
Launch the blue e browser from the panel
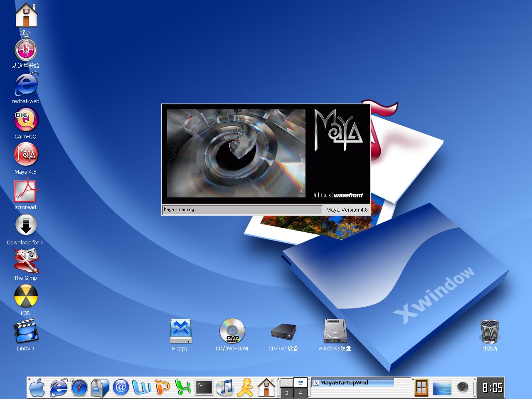(x=59, y=388)
